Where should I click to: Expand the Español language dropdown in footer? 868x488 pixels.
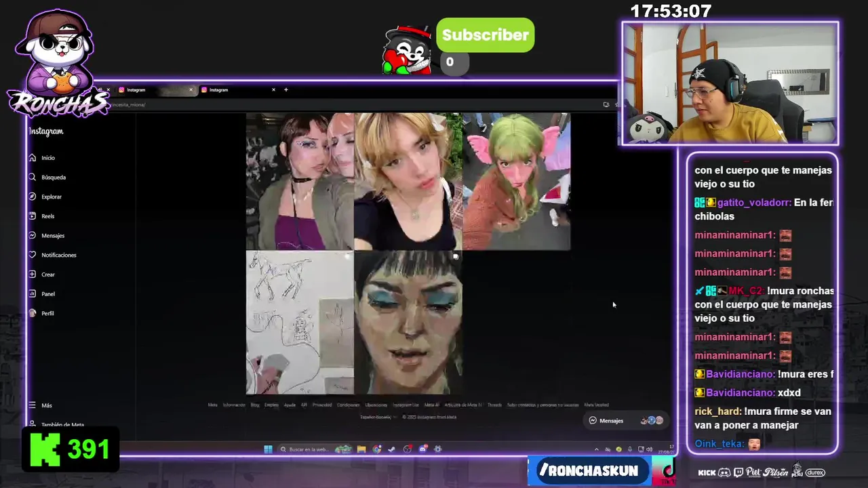pos(377,417)
